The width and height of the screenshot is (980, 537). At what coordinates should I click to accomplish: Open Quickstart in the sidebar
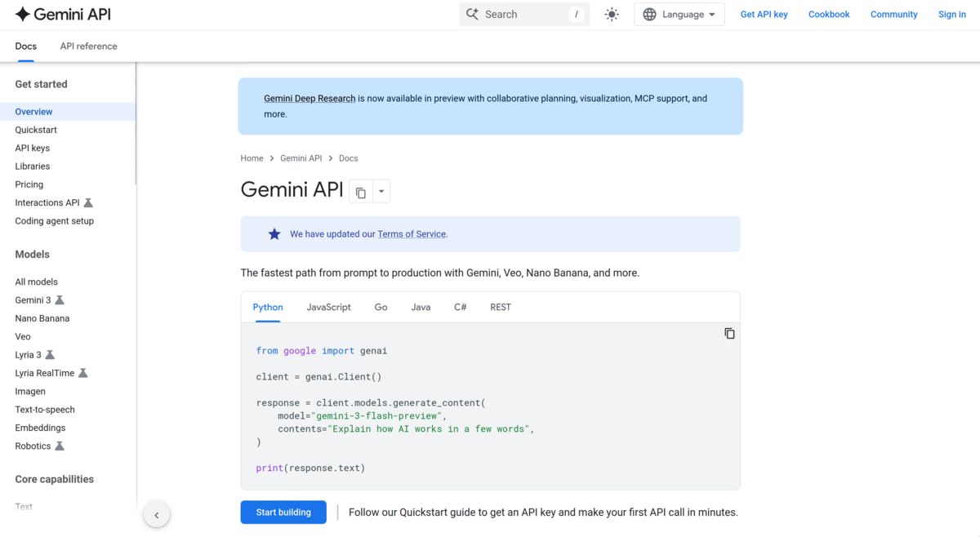coord(36,130)
